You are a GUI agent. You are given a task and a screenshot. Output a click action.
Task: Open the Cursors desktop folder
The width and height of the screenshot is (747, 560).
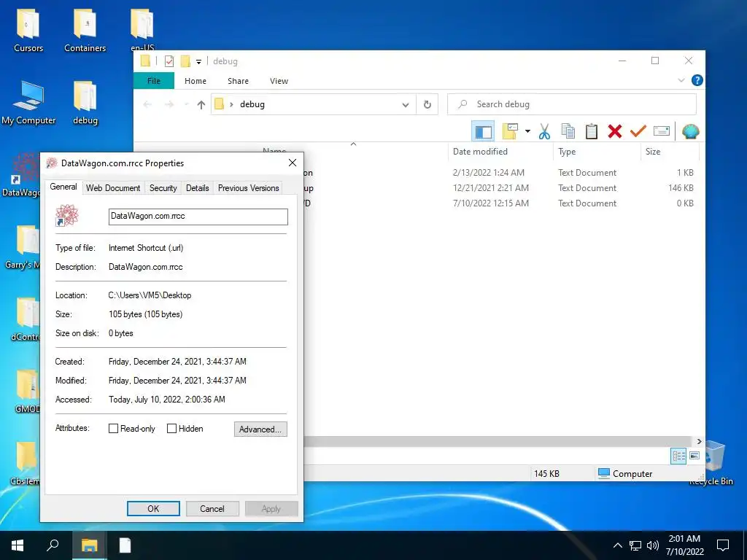[x=28, y=29]
